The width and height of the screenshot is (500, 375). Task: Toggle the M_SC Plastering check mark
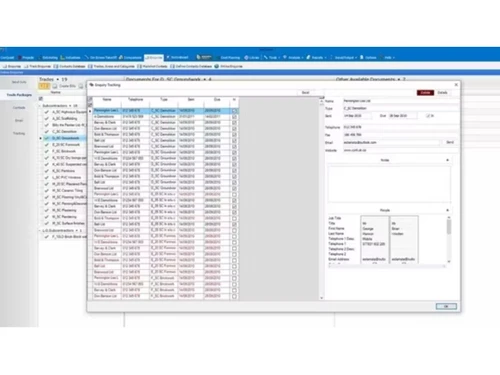coord(47,210)
